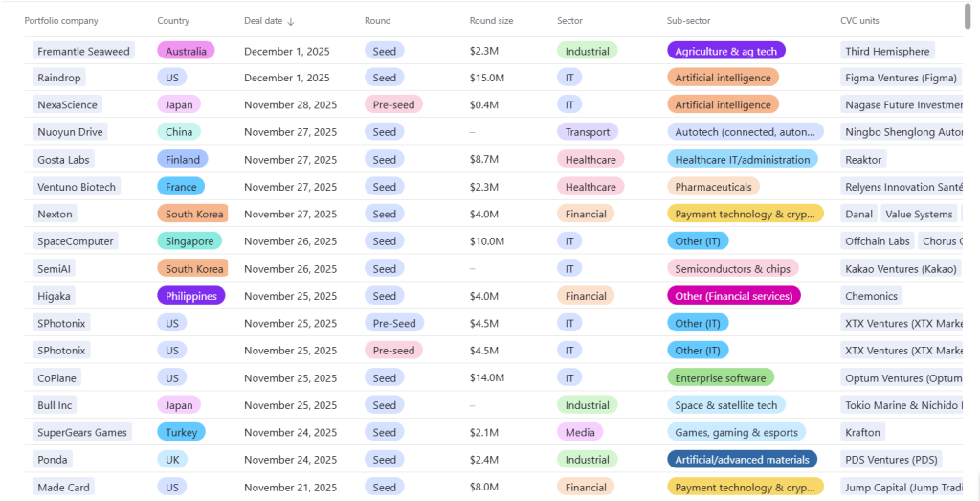Click the Pre-seed tag in NexaScience row
This screenshot has height=501, width=980.
(393, 104)
